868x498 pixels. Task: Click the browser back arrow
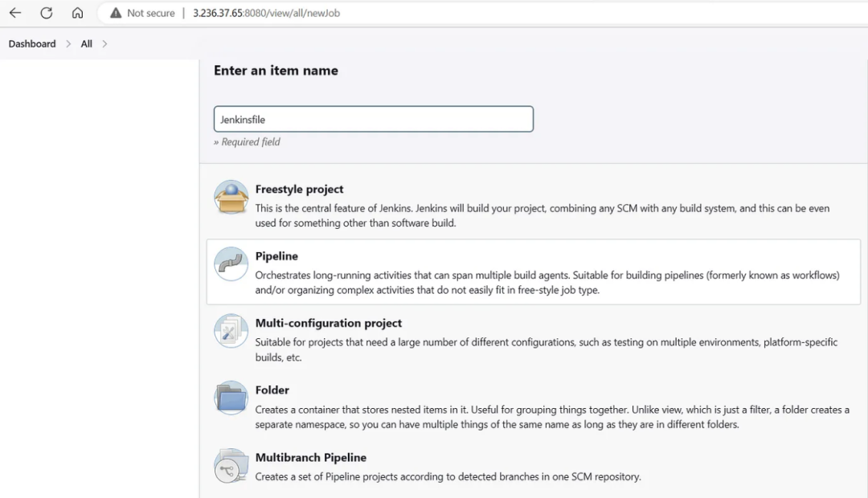coord(15,13)
